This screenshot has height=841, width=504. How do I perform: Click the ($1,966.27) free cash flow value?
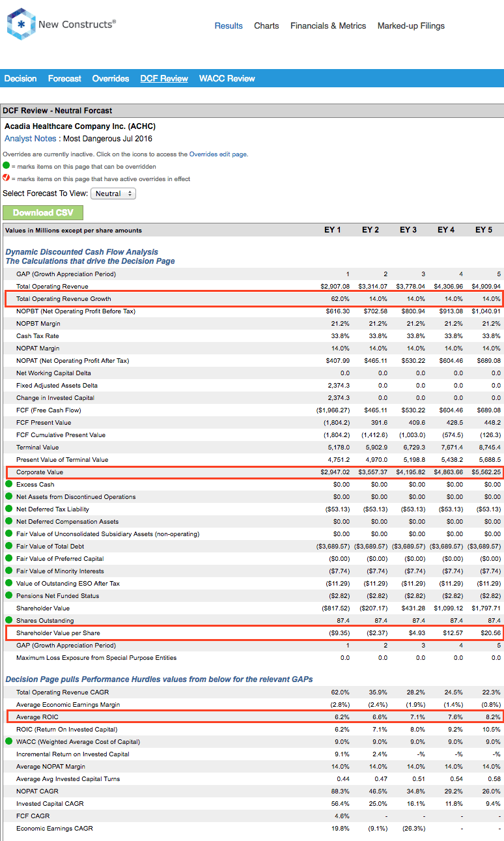(333, 410)
